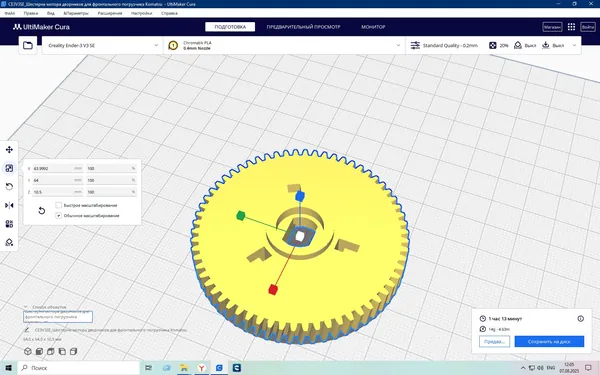
Task: Open the Настройки menu
Action: (142, 13)
